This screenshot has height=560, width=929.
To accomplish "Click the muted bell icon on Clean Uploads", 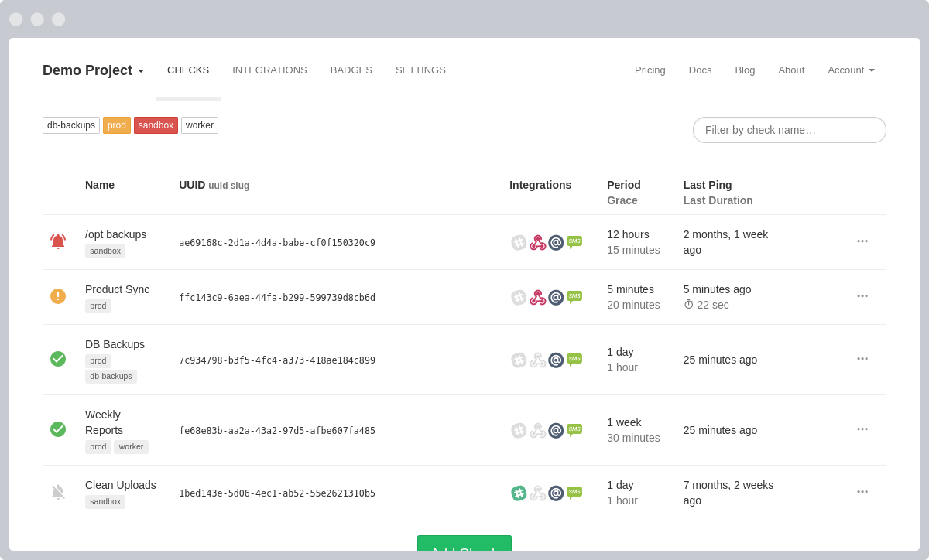I will [58, 492].
